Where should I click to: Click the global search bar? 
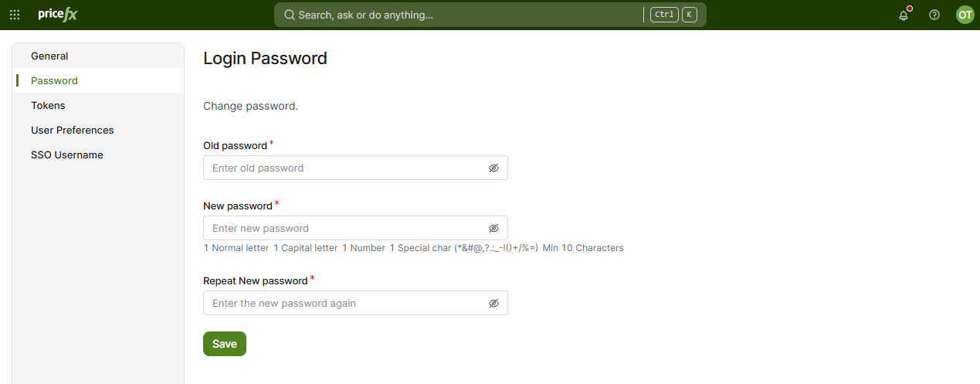tap(490, 15)
